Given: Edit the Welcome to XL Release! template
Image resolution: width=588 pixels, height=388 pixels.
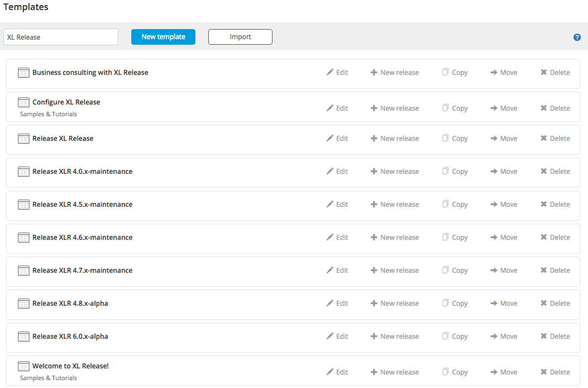Looking at the screenshot, I should [337, 372].
